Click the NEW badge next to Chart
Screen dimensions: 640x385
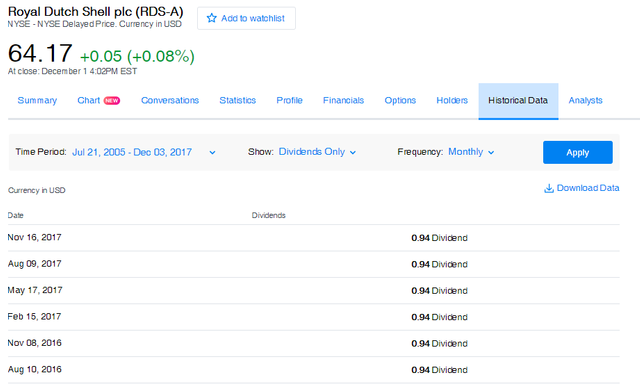click(111, 100)
